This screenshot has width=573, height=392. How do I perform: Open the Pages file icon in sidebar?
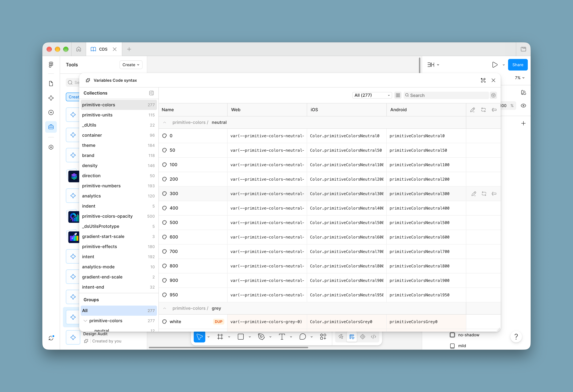pyautogui.click(x=51, y=84)
